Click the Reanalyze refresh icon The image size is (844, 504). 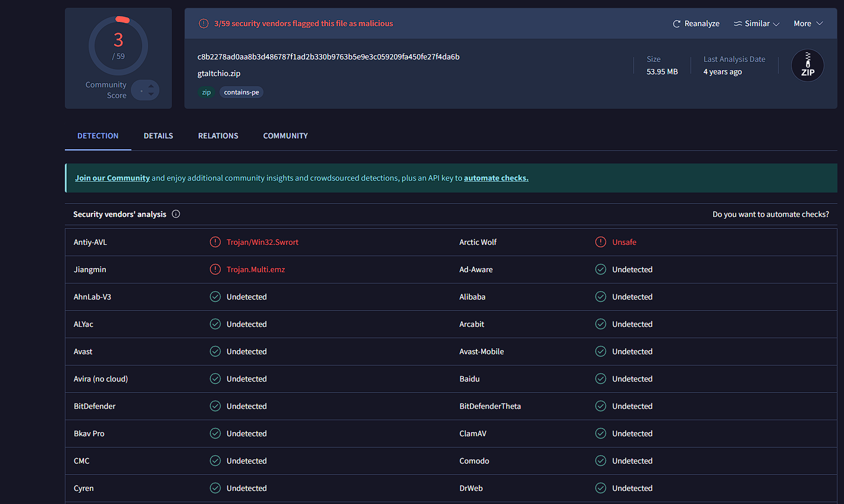pyautogui.click(x=676, y=24)
